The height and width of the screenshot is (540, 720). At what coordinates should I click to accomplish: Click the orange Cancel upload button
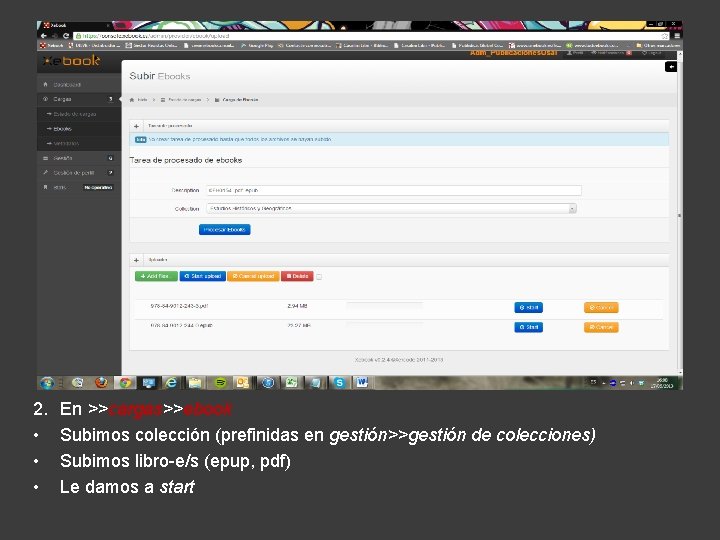[x=253, y=276]
